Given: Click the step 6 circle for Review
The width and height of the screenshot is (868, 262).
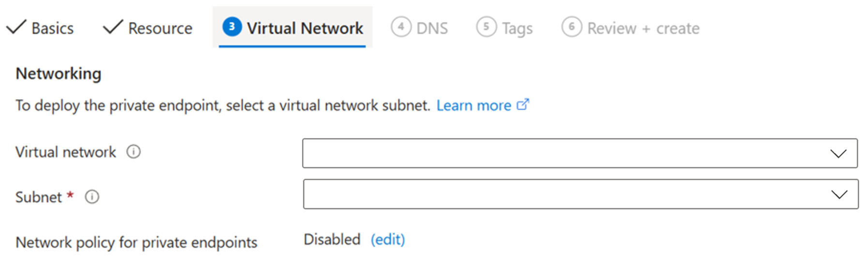Looking at the screenshot, I should pos(571,27).
